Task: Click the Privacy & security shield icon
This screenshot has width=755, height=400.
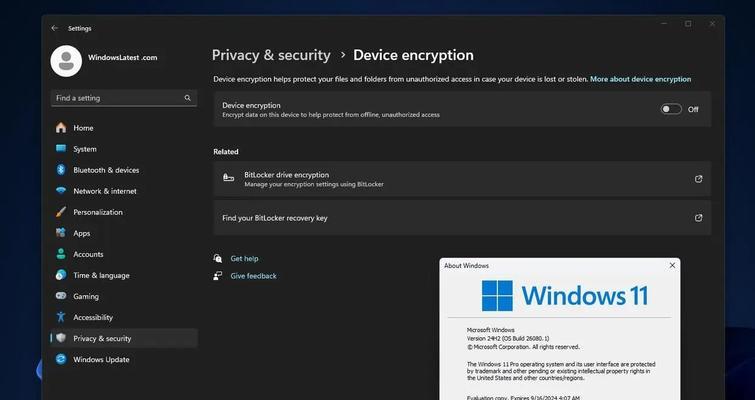Action: point(61,338)
